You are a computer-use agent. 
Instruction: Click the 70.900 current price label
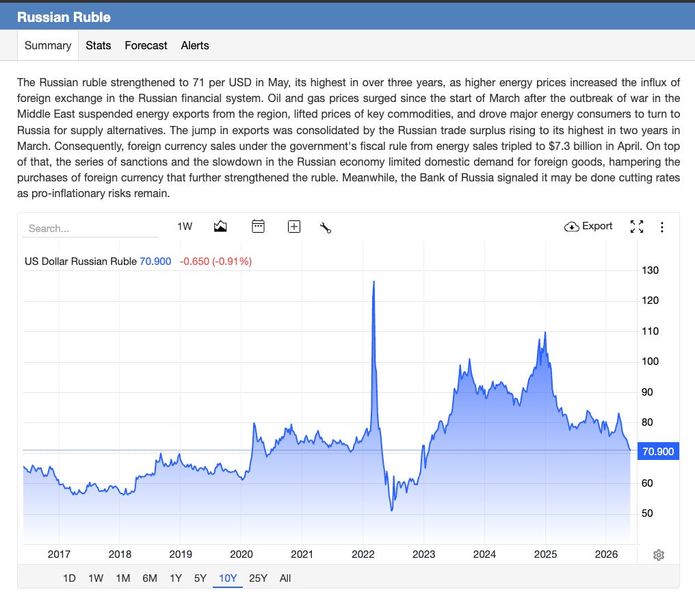[x=658, y=452]
